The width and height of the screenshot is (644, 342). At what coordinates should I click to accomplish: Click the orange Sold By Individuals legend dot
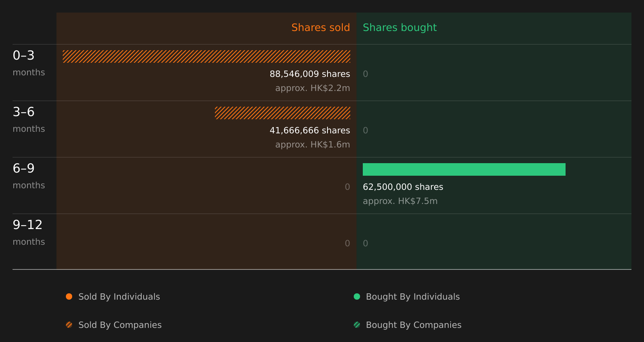[x=69, y=297]
